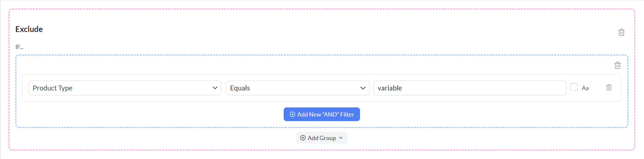Expand the Add Group chevron
Image resolution: width=644 pixels, height=159 pixels.
pos(341,138)
